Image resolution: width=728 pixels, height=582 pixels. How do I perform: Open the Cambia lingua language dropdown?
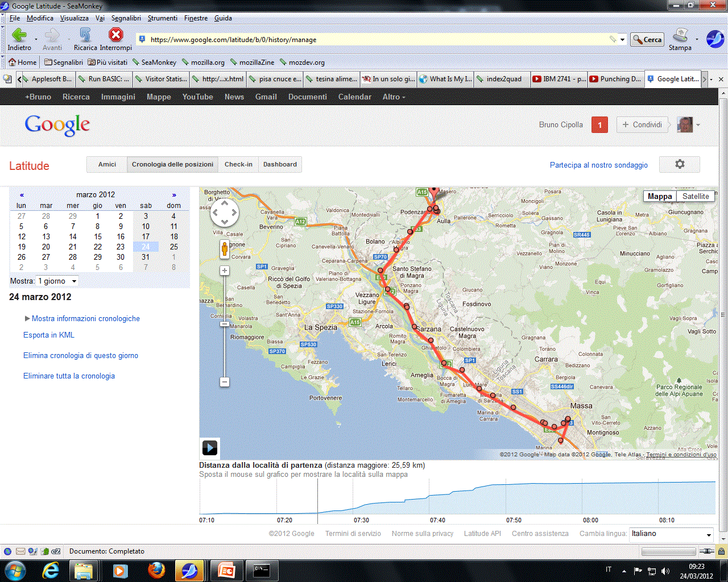672,534
